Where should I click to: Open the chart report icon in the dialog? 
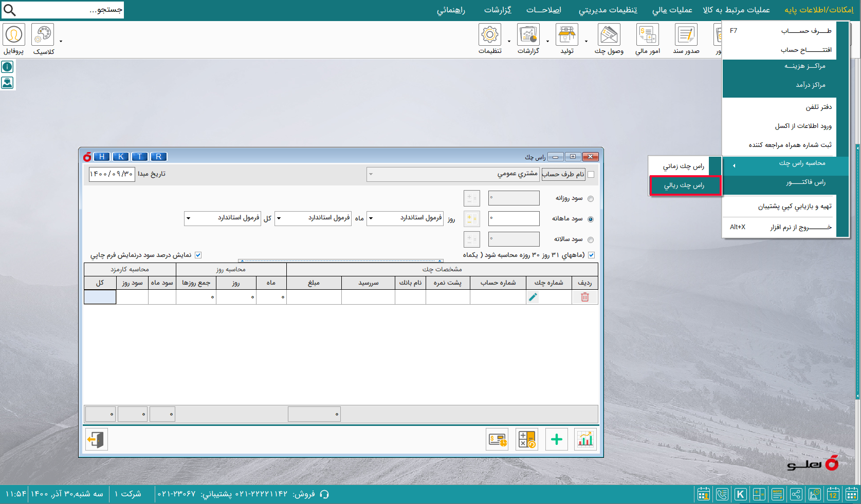coord(585,439)
